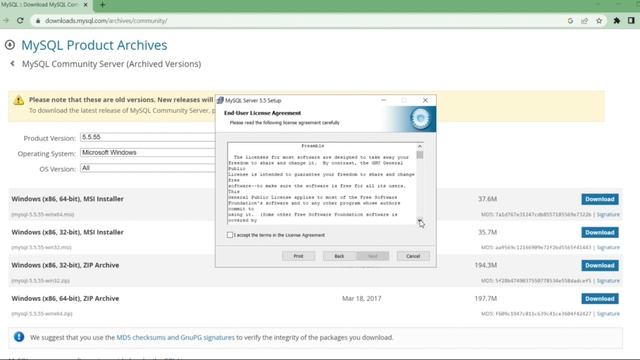The image size is (640, 360).
Task: Click the MySQL Product Archives download icon
Action: coord(10,45)
